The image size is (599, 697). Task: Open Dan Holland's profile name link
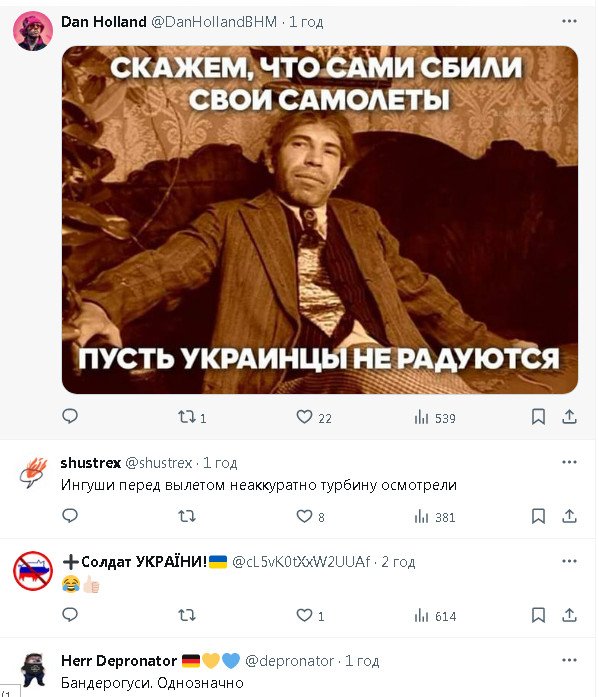pos(104,21)
